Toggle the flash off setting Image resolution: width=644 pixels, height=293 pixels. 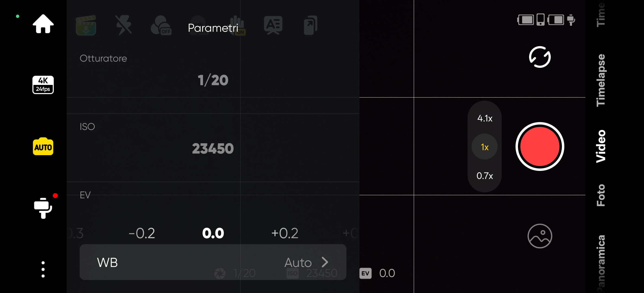124,26
